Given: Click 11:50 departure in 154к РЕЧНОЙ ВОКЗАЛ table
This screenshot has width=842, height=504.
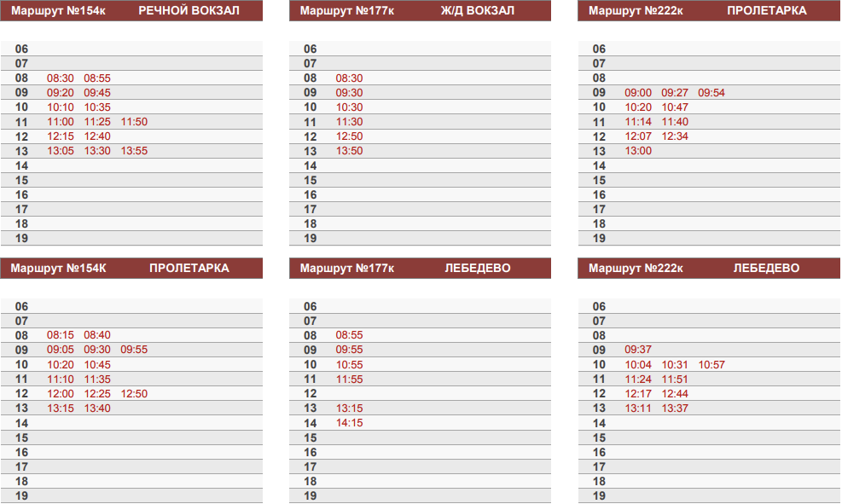Looking at the screenshot, I should (134, 122).
